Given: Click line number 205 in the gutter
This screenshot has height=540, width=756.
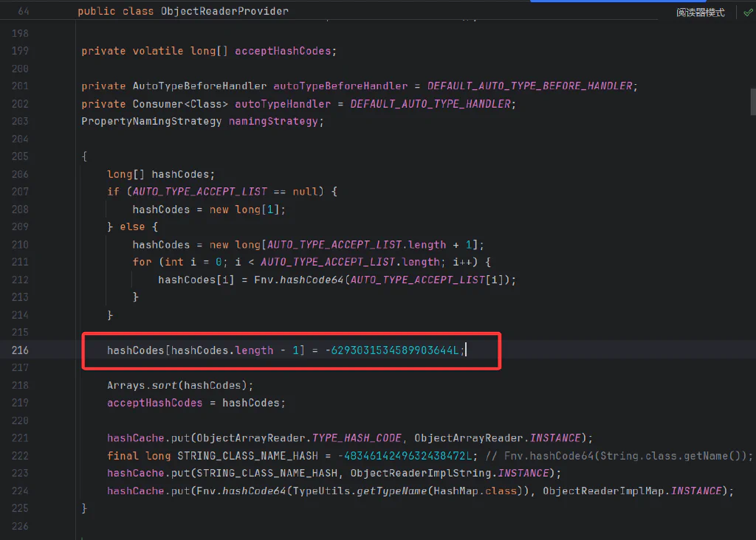Looking at the screenshot, I should click(20, 156).
